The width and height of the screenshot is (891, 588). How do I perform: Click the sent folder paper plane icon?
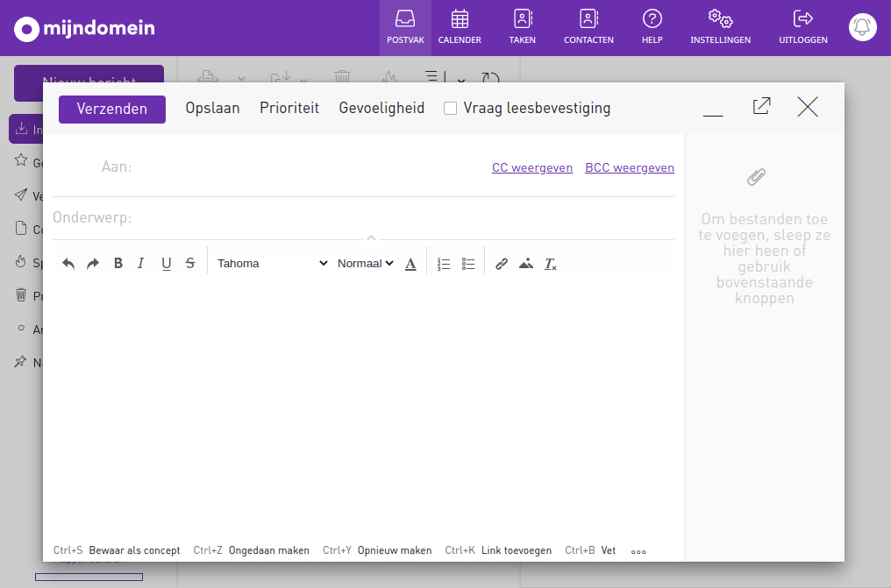(x=21, y=195)
